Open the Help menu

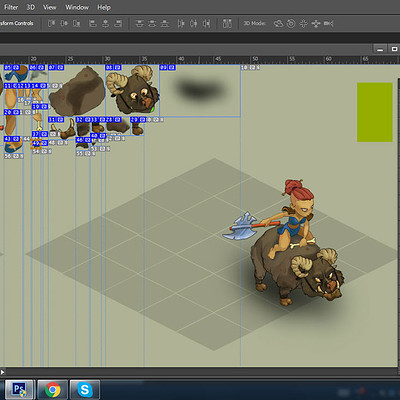pos(104,7)
